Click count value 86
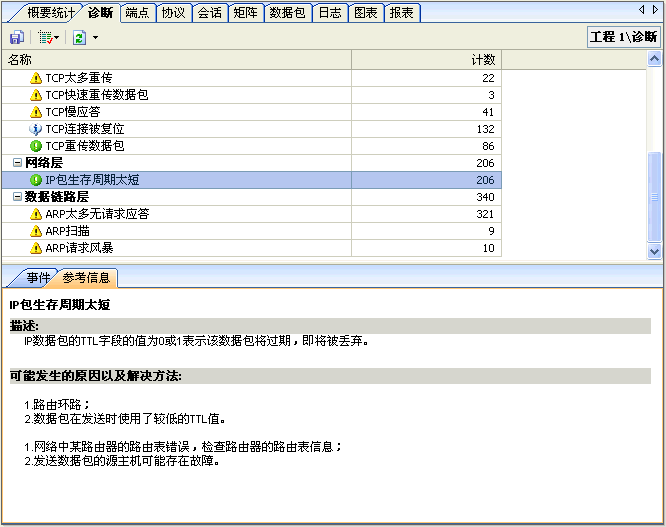The width and height of the screenshot is (666, 527). coord(488,146)
